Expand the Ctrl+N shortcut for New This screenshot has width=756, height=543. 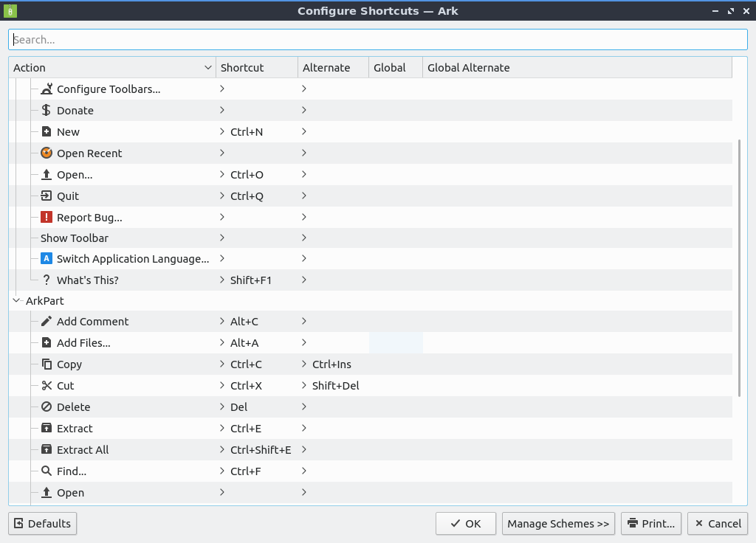[x=222, y=132]
